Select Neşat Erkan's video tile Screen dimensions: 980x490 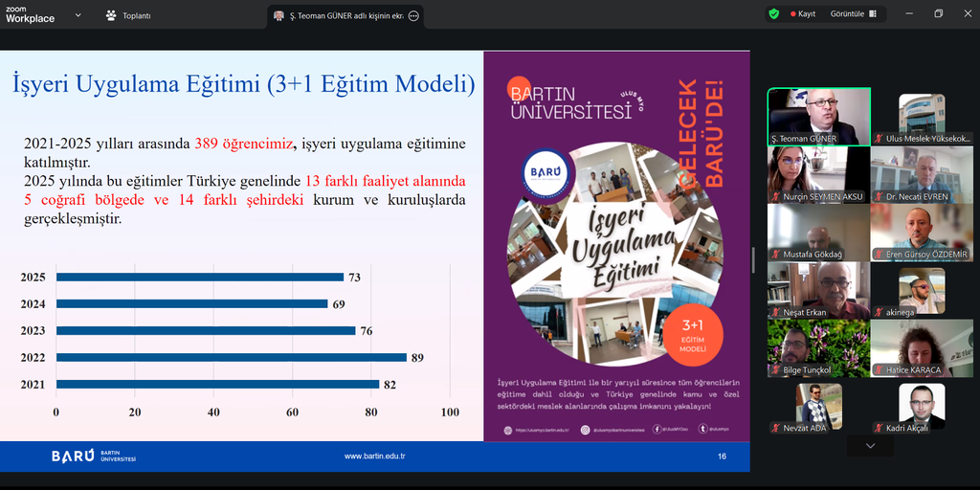818,286
